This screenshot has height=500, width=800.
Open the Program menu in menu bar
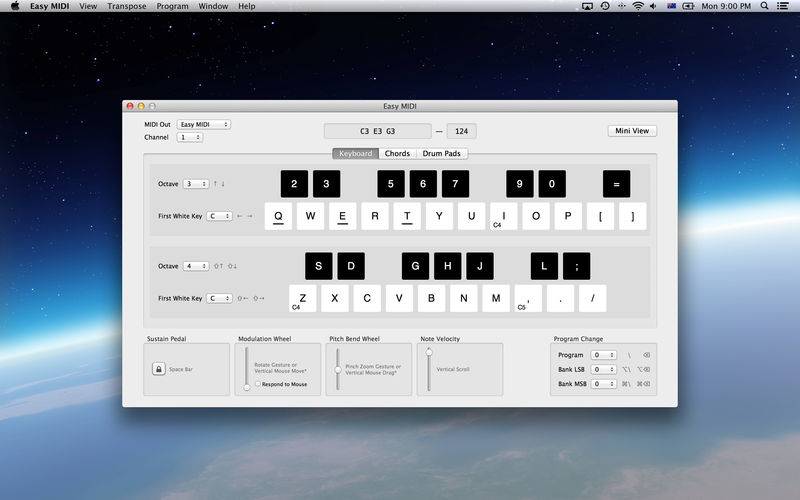tap(172, 6)
